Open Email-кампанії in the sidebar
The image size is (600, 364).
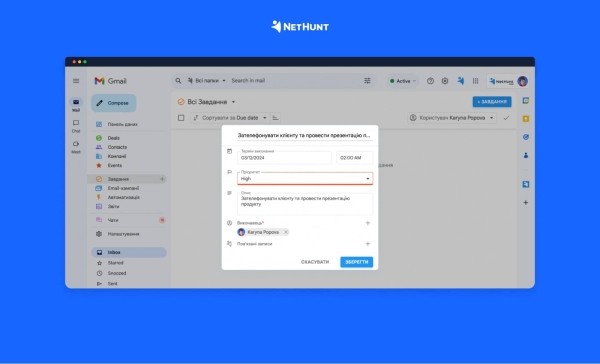(123, 188)
